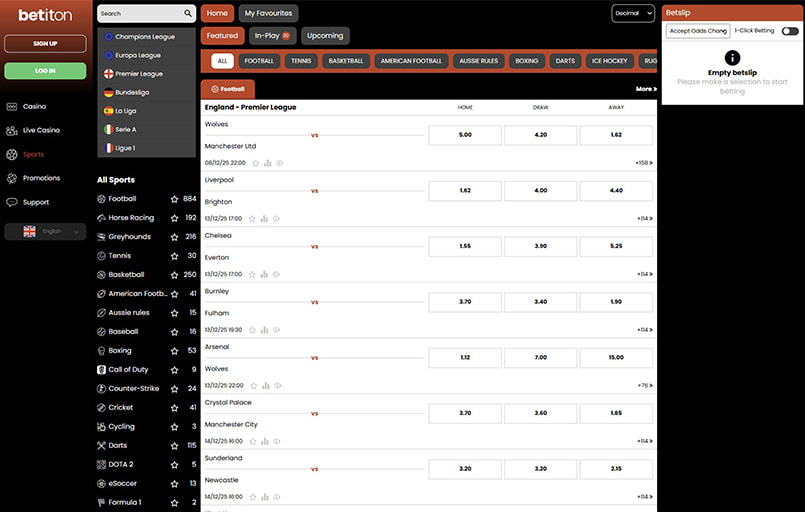Select the Ligue 1 French flag icon

tap(108, 148)
